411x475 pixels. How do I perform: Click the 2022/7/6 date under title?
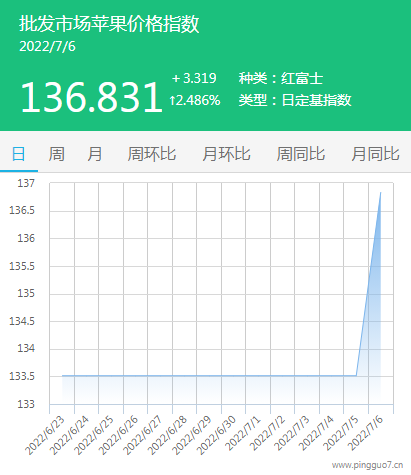pyautogui.click(x=47, y=46)
